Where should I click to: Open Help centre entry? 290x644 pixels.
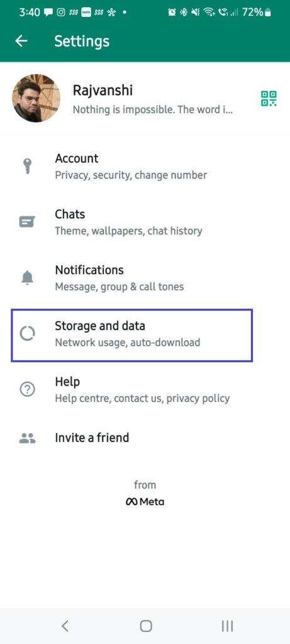(x=145, y=389)
